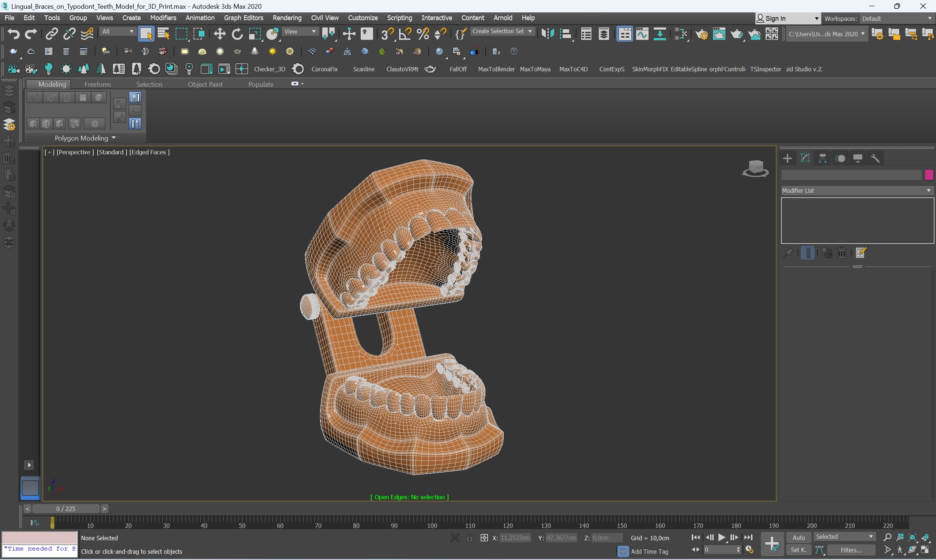Viewport: 936px width, 560px height.
Task: Open the Scripting menu
Action: pos(399,18)
